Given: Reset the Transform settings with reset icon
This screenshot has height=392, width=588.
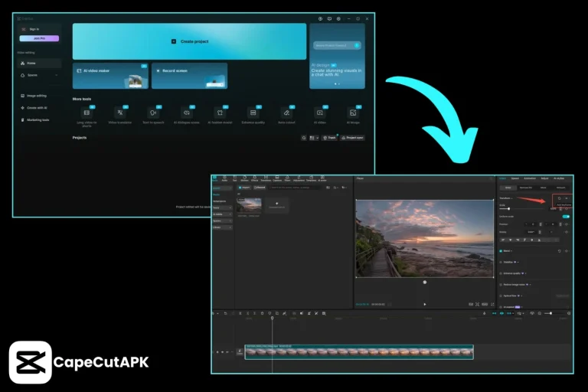Looking at the screenshot, I should tap(559, 198).
